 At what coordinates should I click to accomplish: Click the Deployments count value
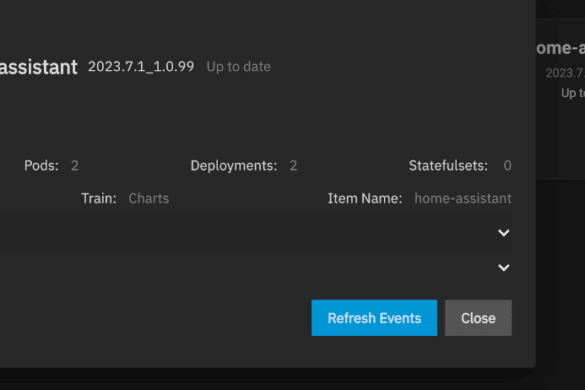[x=294, y=166]
